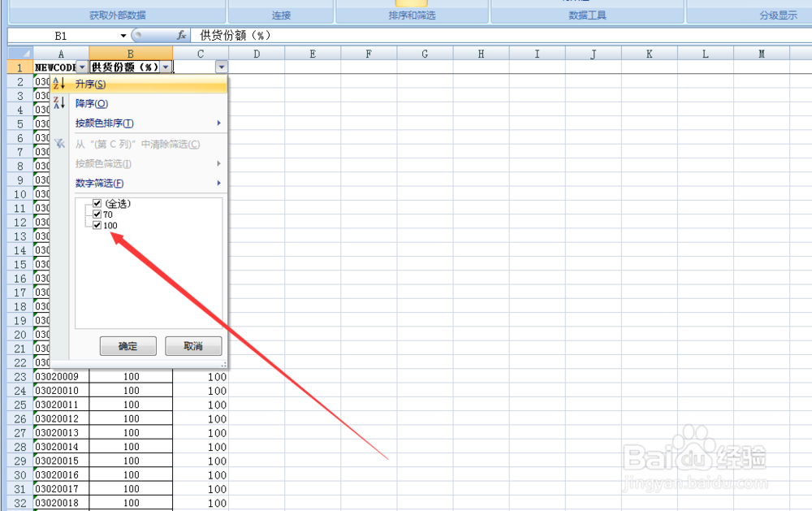The image size is (812, 511).
Task: Click the 获取外部数据 group label
Action: pos(118,15)
